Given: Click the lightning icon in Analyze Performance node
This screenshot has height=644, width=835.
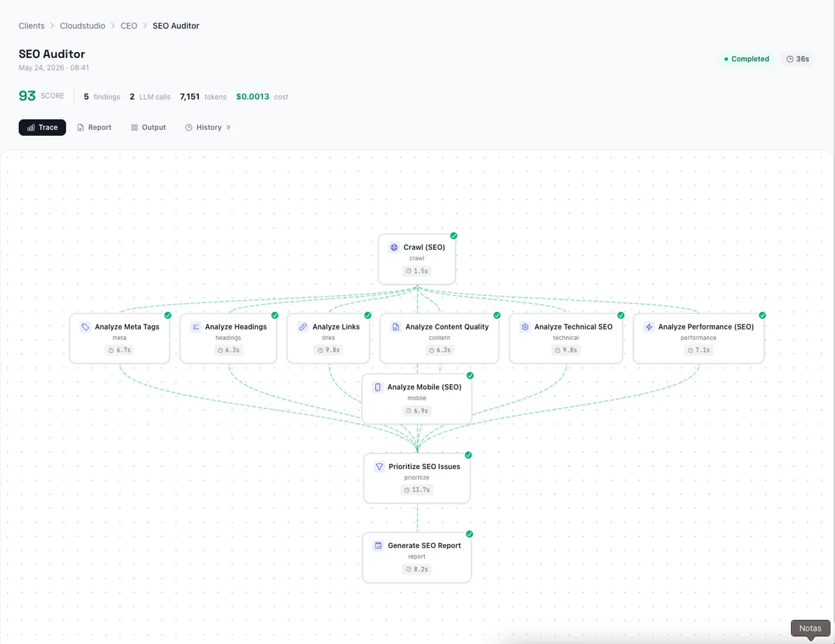Looking at the screenshot, I should tap(648, 327).
